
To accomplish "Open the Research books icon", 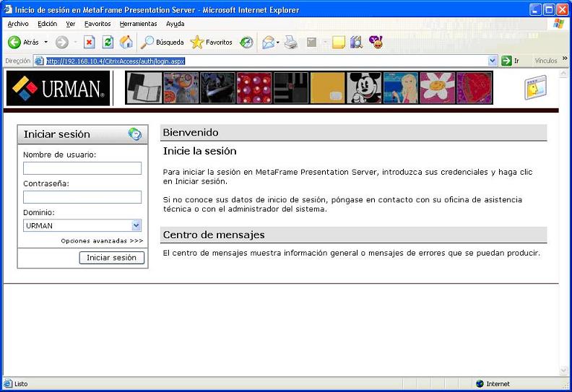I will point(356,43).
